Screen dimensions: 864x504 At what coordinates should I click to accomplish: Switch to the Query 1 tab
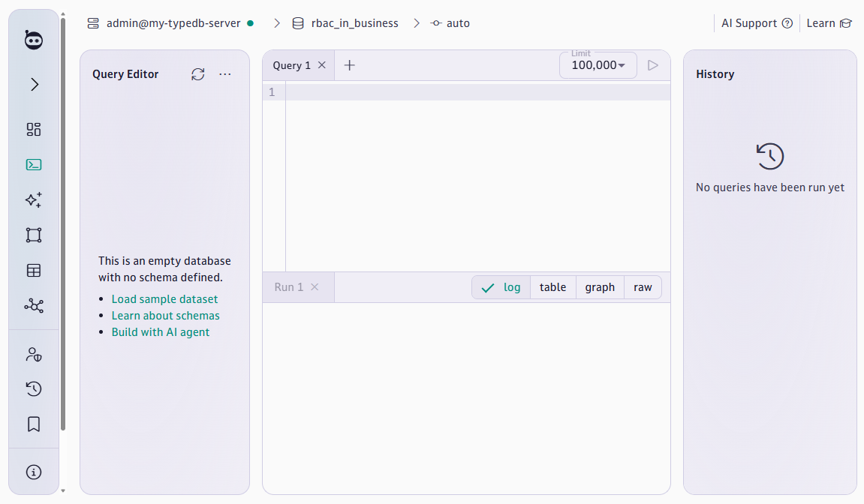click(x=291, y=65)
